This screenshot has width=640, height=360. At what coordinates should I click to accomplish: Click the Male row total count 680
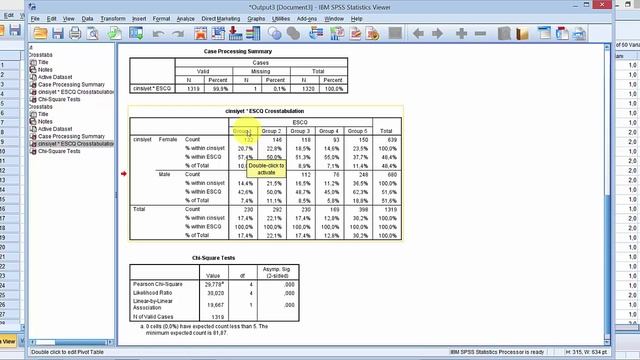coord(392,174)
